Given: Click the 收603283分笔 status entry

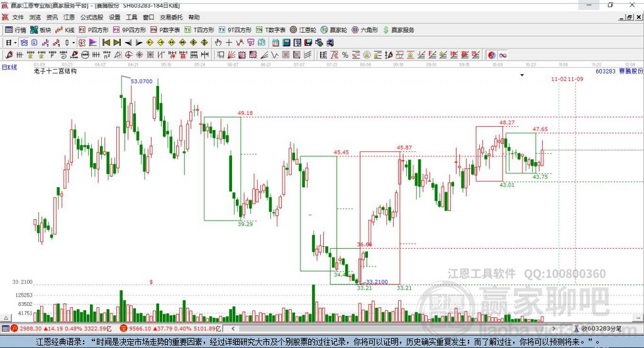Looking at the screenshot, I should tap(598, 329).
